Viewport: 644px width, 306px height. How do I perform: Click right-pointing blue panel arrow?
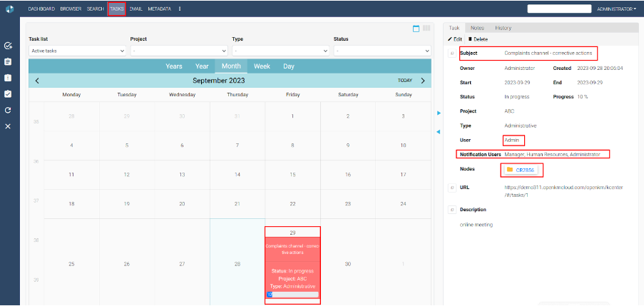point(439,113)
